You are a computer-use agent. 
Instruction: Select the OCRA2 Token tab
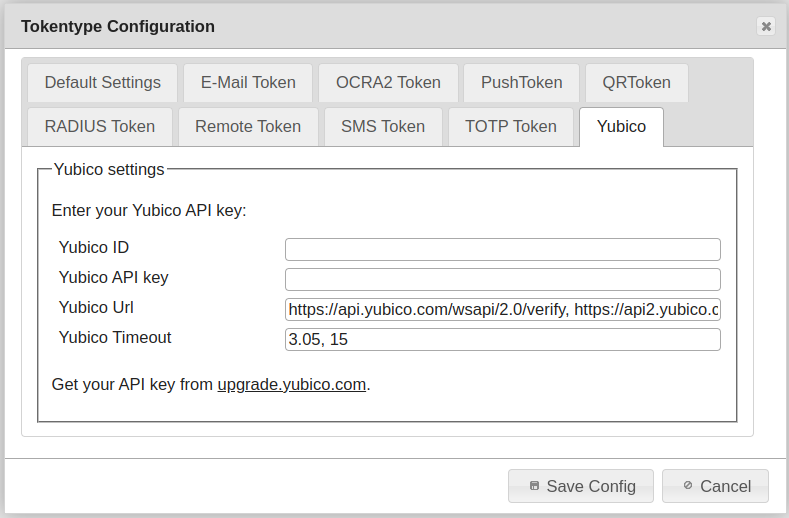388,83
